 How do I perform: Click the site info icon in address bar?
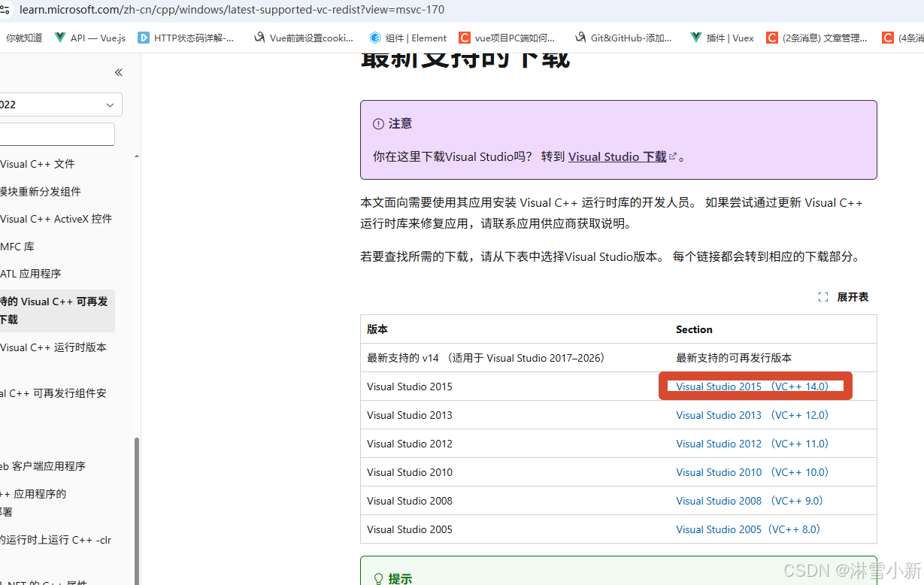point(4,10)
